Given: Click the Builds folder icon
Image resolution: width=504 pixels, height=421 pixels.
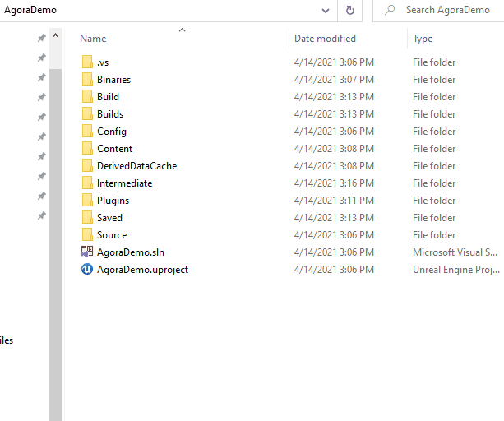Looking at the screenshot, I should pos(87,114).
